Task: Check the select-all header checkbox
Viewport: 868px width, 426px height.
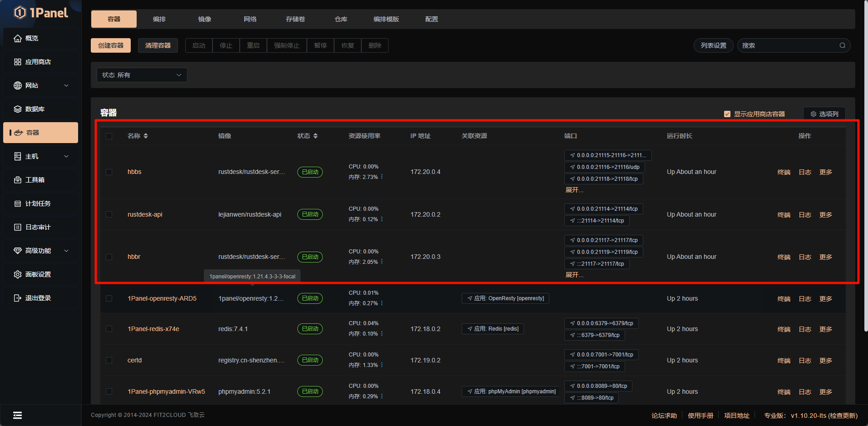Action: 109,136
